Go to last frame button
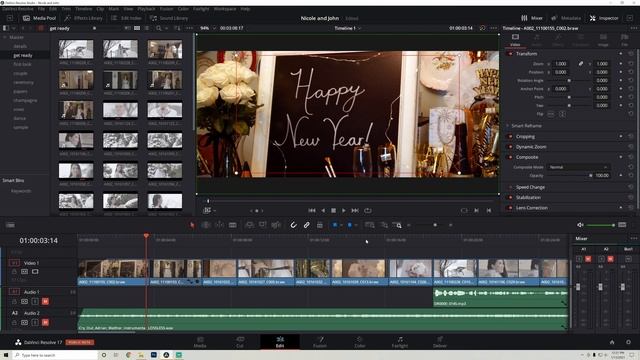Screen dimensions: 640x360 [355, 210]
